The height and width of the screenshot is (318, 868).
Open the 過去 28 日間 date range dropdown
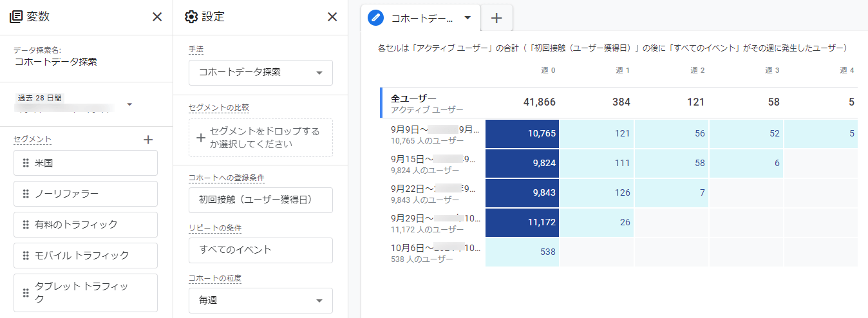click(x=129, y=104)
